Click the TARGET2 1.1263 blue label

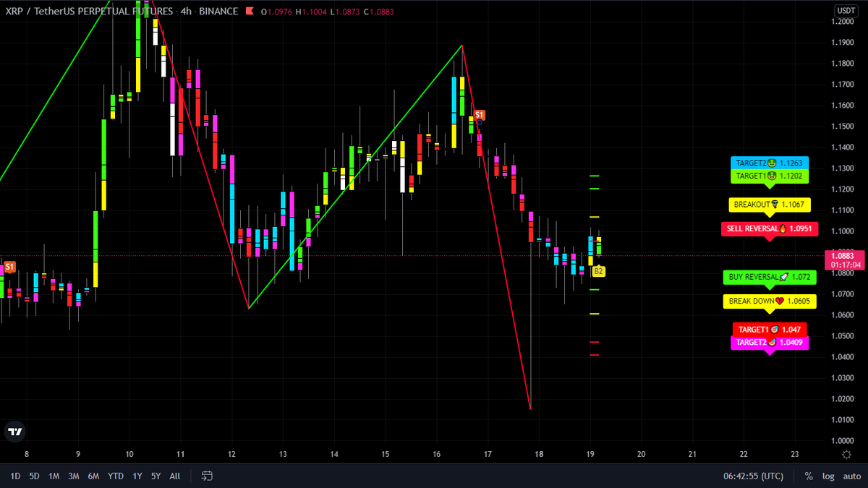770,163
